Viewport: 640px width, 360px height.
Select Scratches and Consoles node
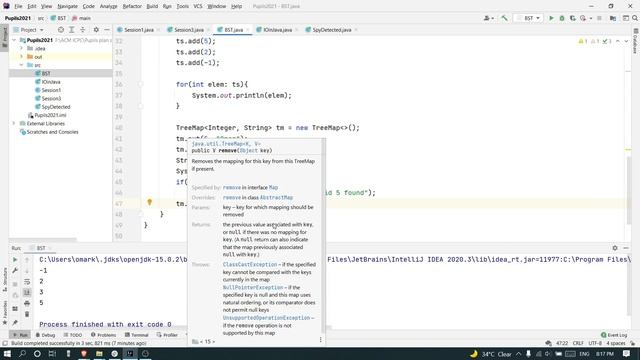(x=52, y=132)
